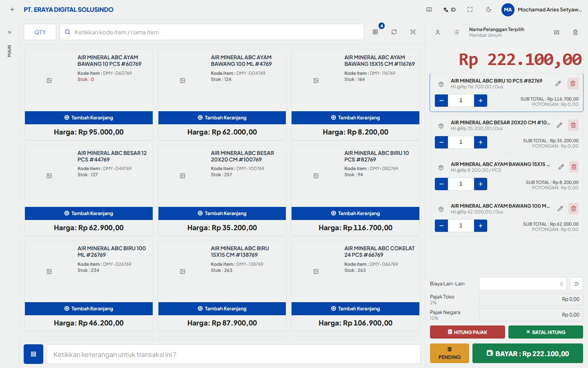This screenshot has height=368, width=588.
Task: Remove AIR MINERAL ABC BESAR 20X20 CM from cart
Action: pos(573,125)
